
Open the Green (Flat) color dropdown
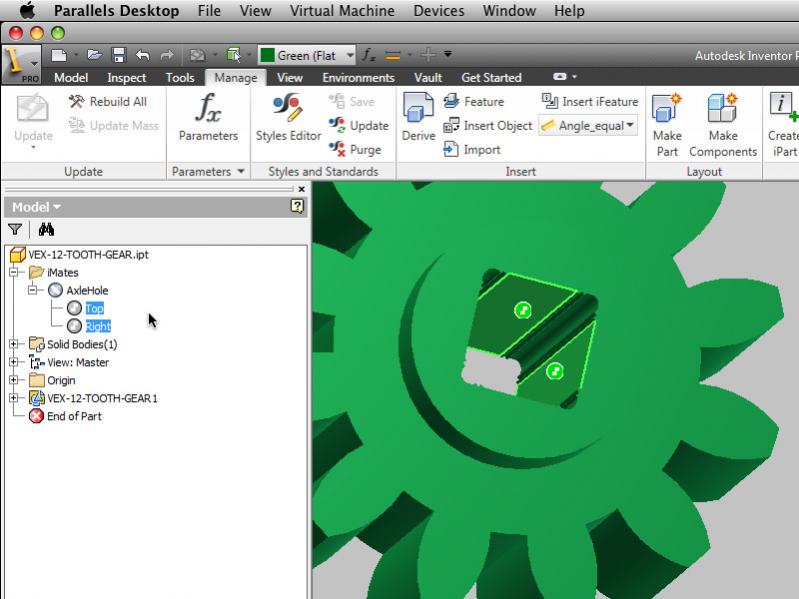click(350, 55)
